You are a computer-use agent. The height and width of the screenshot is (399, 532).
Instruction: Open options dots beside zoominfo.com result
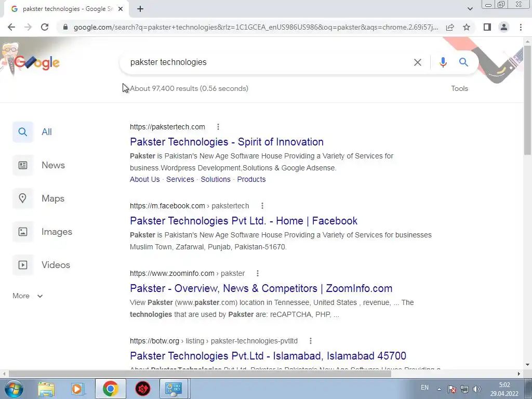258,273
